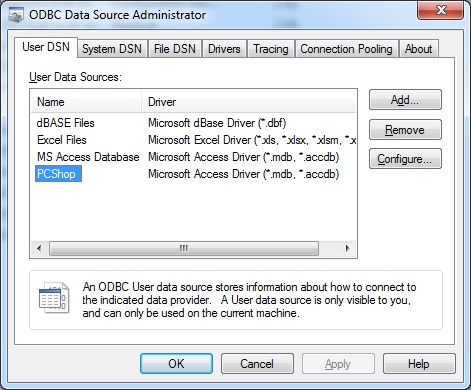Switch to the System DSN tab
This screenshot has width=471, height=390.
tap(112, 49)
